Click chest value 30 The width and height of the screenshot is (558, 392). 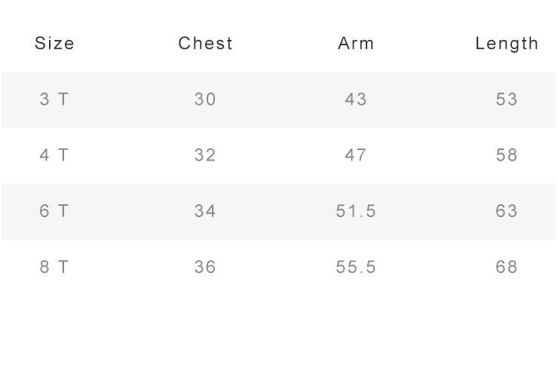pyautogui.click(x=205, y=99)
